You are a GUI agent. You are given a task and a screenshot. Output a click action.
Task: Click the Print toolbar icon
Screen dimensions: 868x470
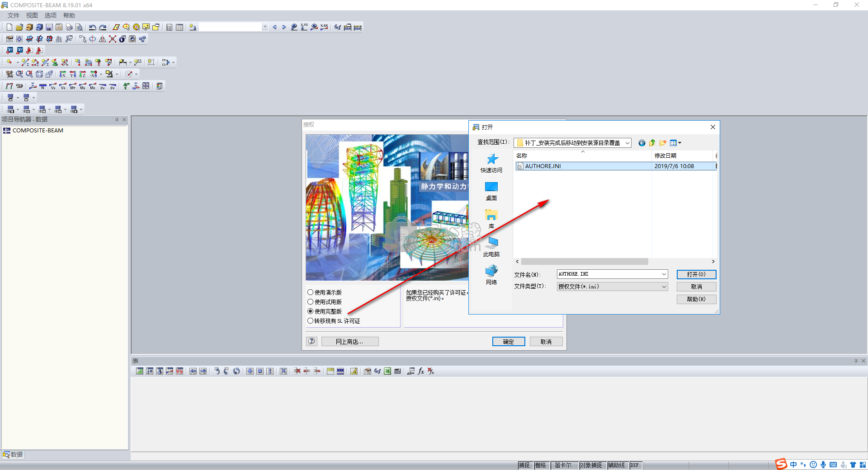click(69, 27)
